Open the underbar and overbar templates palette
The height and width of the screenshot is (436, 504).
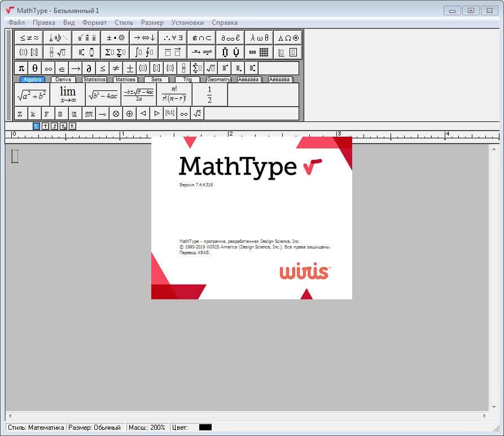173,52
